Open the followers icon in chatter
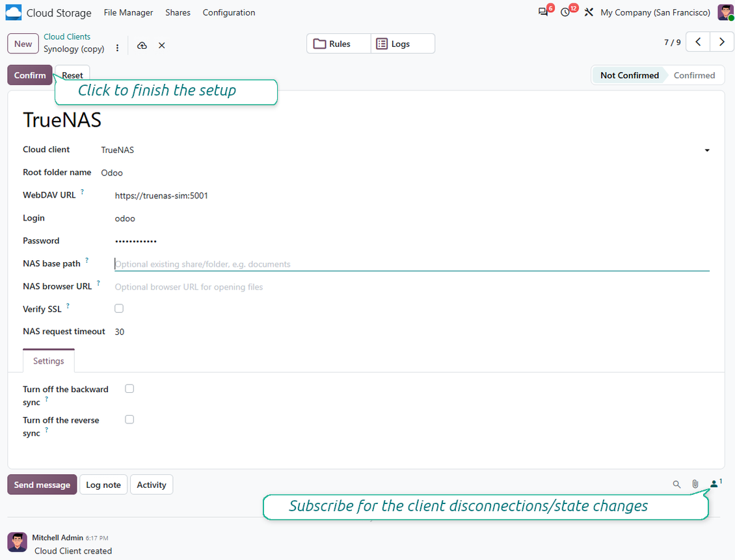Viewport: 735px width, 560px height. pyautogui.click(x=715, y=484)
